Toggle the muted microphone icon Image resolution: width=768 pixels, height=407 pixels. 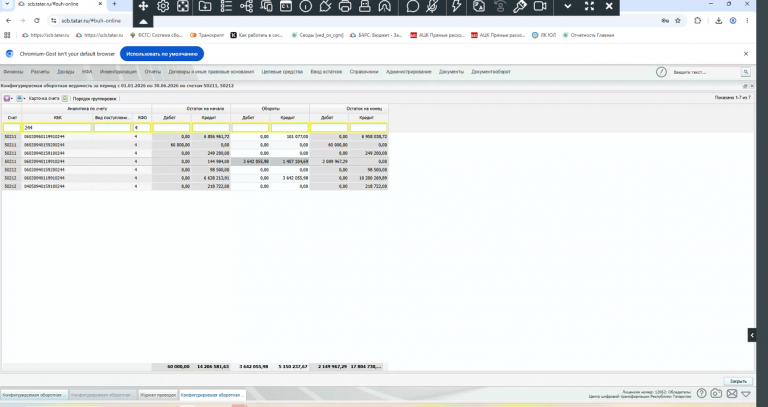click(432, 6)
